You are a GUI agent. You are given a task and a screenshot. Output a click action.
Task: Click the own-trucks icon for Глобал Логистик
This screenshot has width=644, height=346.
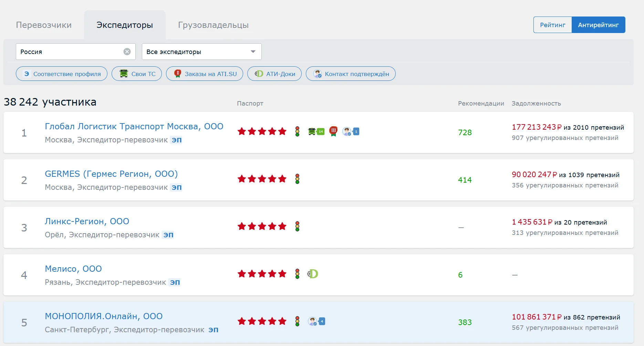tap(316, 131)
